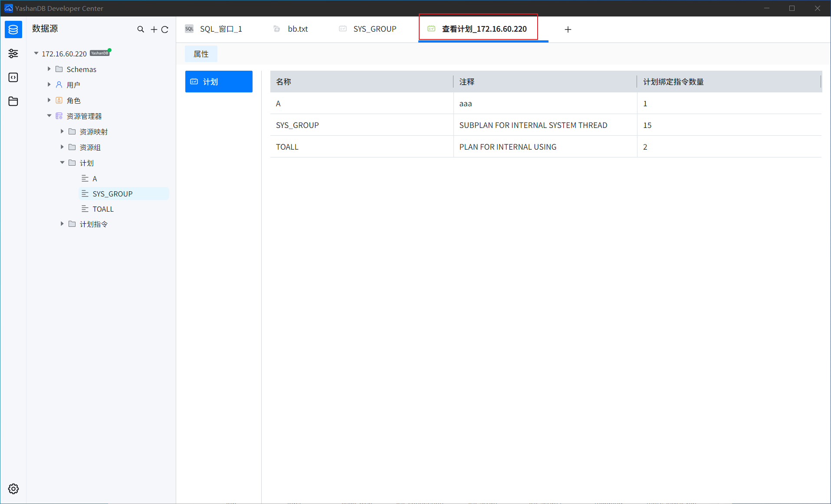Select SYS_GROUP in the tree
Viewport: 831px width, 504px height.
pos(112,193)
